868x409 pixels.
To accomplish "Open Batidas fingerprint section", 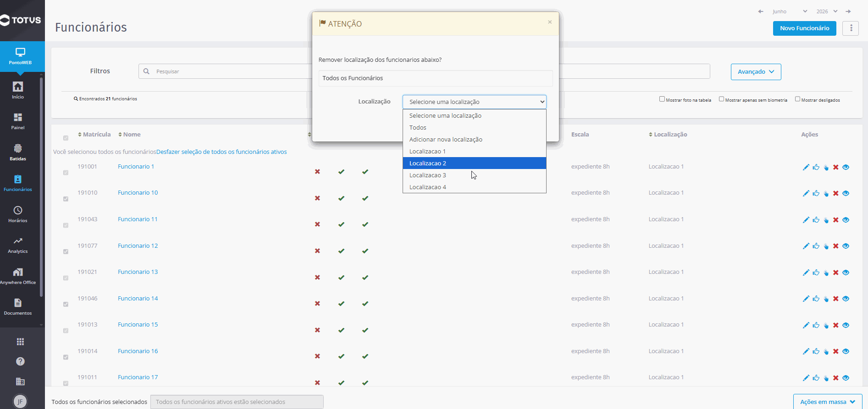I will [x=18, y=152].
